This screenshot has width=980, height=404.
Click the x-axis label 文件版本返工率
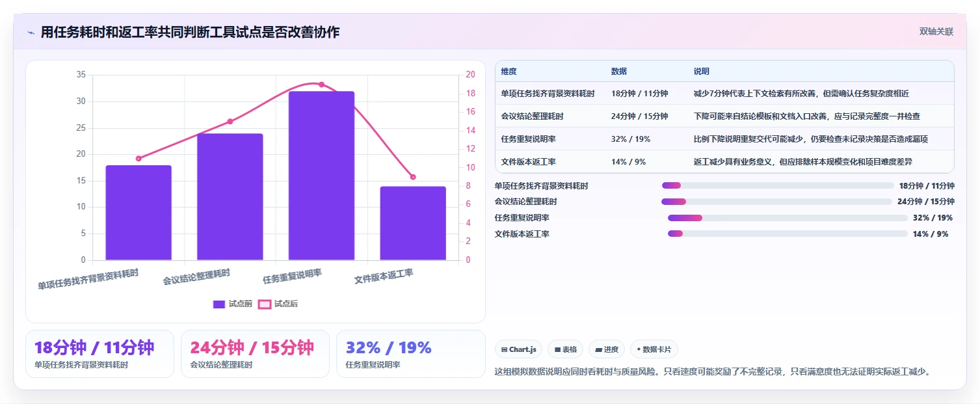(384, 276)
